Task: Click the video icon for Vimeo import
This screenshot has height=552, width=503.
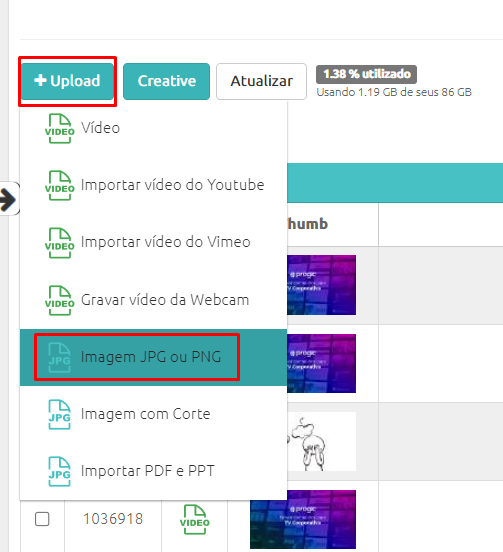Action: click(x=59, y=243)
